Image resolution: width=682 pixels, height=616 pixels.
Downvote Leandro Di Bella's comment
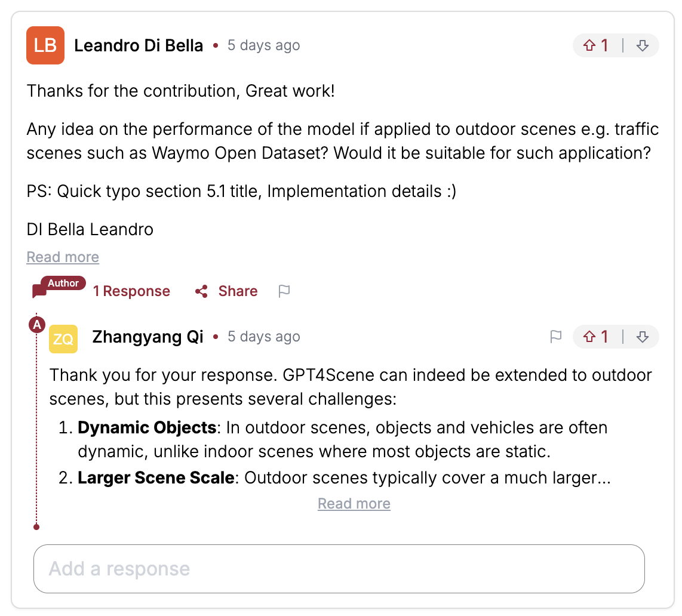pyautogui.click(x=642, y=45)
